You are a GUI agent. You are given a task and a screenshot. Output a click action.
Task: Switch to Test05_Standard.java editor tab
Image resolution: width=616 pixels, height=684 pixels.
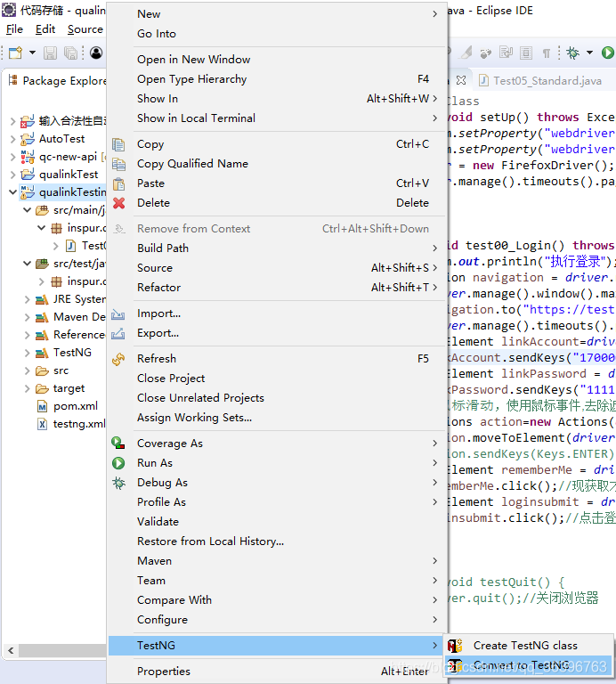tap(540, 81)
